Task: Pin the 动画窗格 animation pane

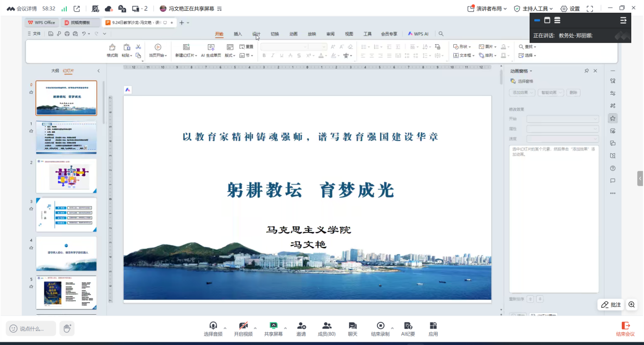Action: (587, 71)
